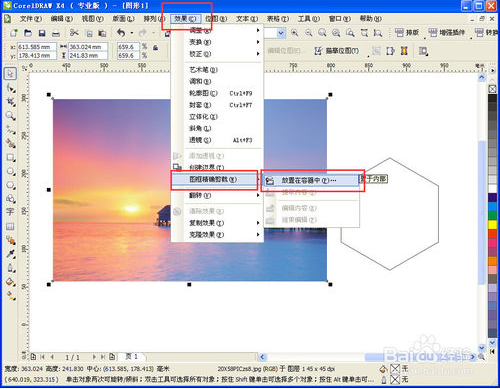
Task: Click the object width input field
Action: pyautogui.click(x=88, y=47)
